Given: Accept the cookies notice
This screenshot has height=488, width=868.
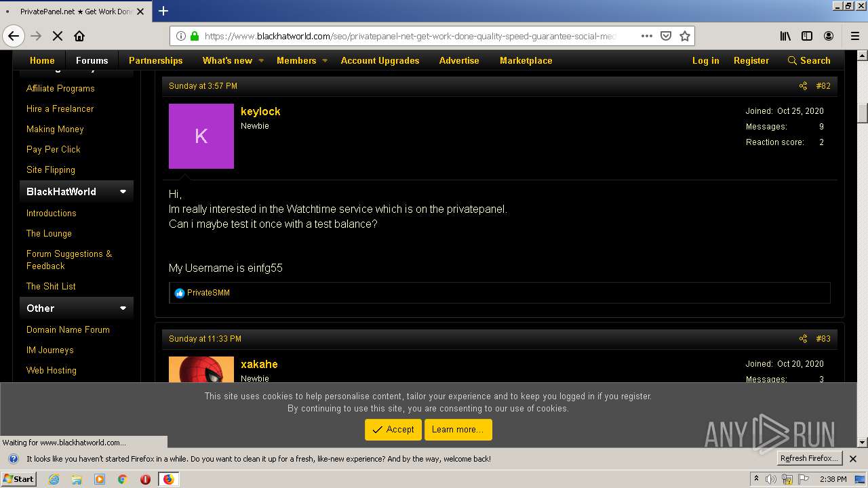Looking at the screenshot, I should coord(393,430).
